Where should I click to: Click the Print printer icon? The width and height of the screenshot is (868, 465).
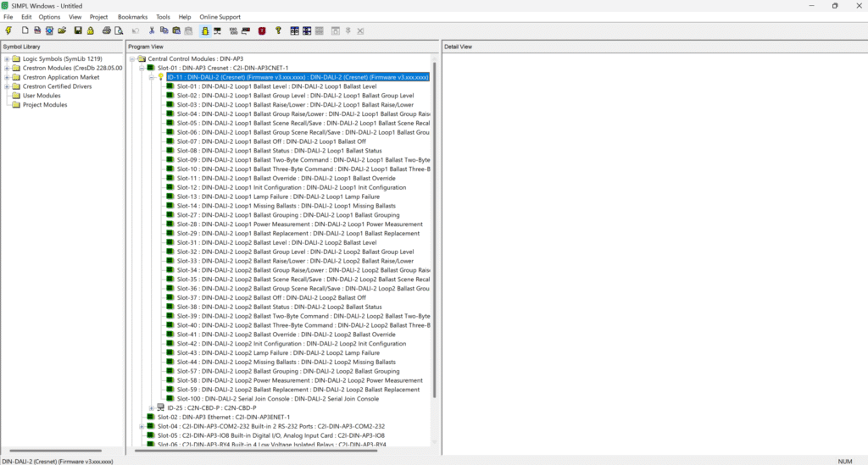[106, 31]
